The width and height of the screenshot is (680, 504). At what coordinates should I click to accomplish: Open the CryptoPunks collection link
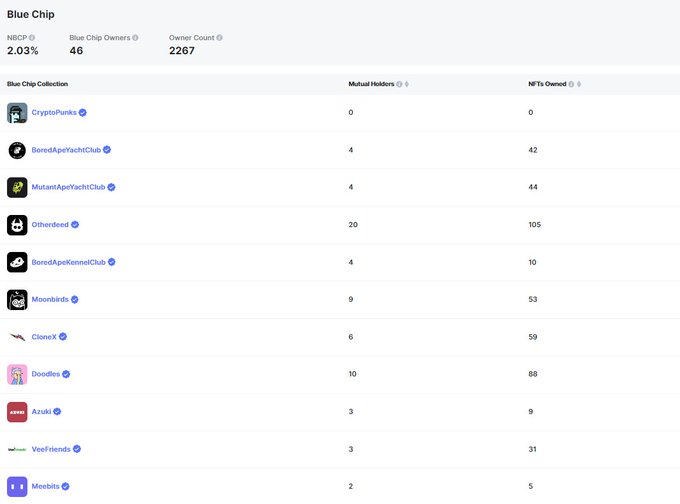[x=54, y=112]
